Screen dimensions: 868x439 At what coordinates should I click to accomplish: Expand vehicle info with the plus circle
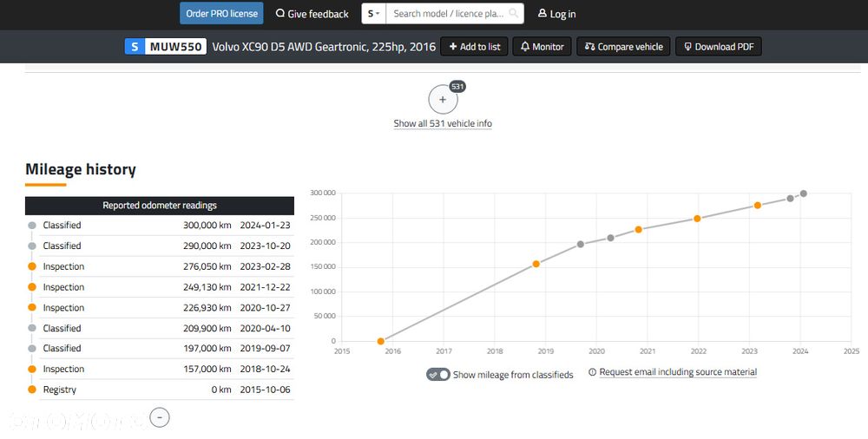pos(443,100)
